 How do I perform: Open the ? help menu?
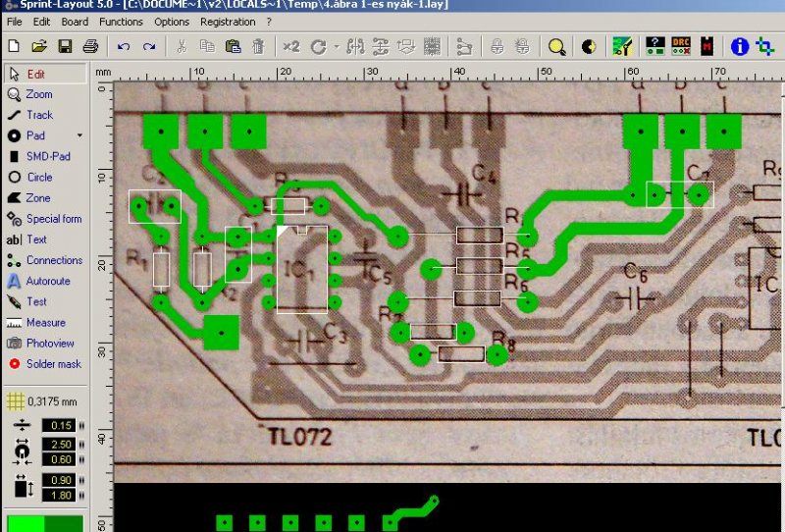269,22
